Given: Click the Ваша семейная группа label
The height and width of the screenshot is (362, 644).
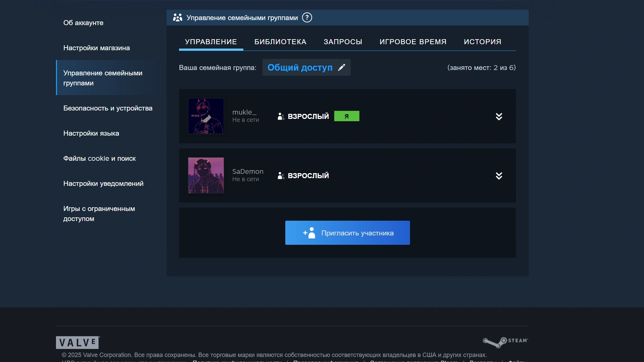Looking at the screenshot, I should click(x=218, y=68).
